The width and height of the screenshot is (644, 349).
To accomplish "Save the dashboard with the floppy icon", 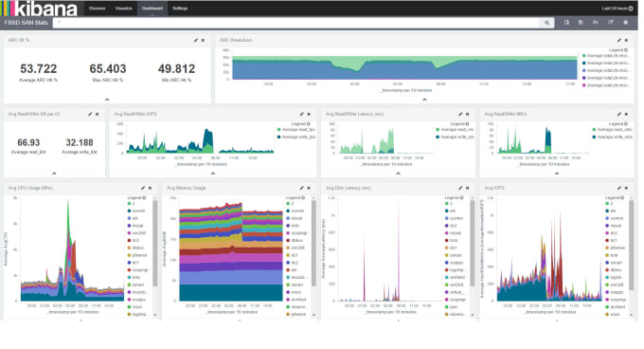I will [x=581, y=22].
